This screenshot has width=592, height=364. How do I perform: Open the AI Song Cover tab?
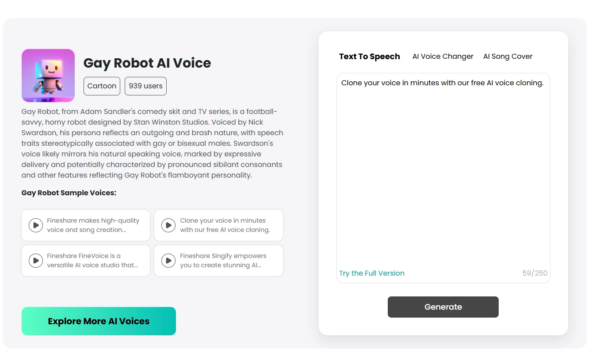(x=508, y=56)
